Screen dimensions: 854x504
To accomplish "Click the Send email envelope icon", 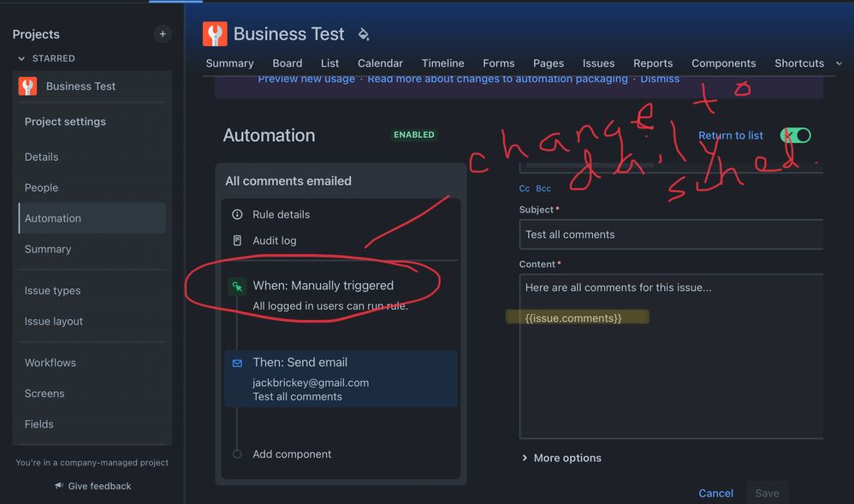I will click(237, 363).
